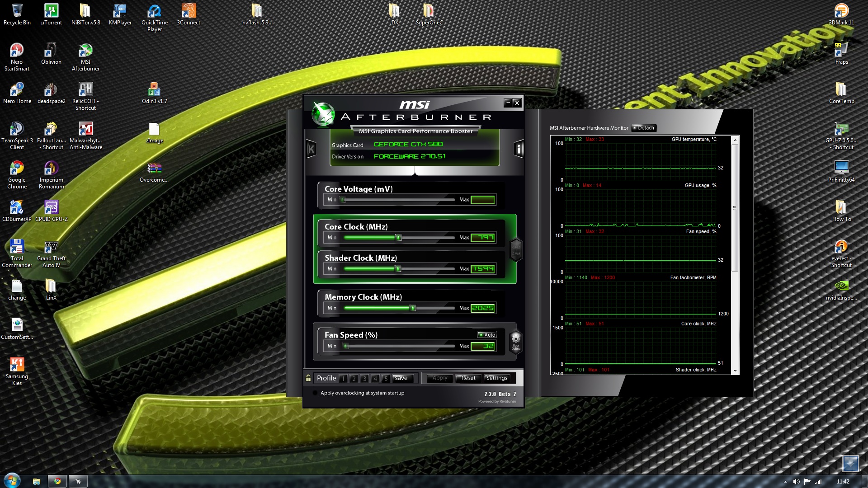Click the Core Clock value field 797
This screenshot has width=868, height=488.
(483, 238)
